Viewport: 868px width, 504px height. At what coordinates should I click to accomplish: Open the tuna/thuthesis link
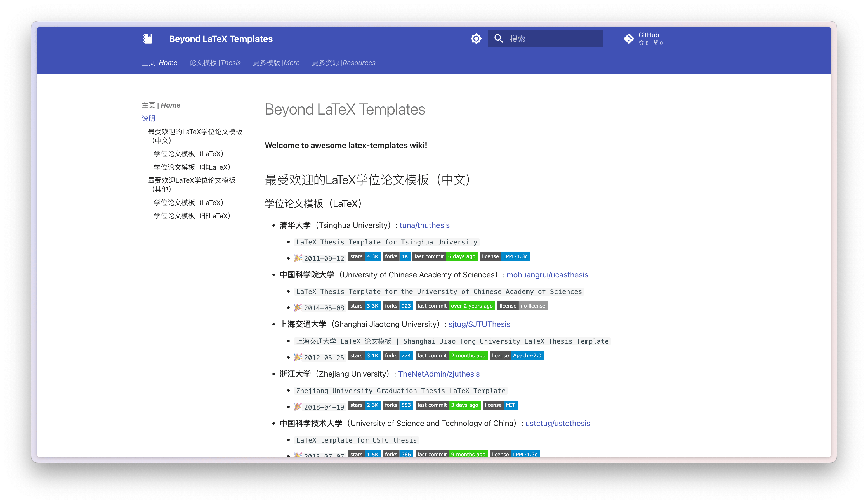pyautogui.click(x=424, y=225)
